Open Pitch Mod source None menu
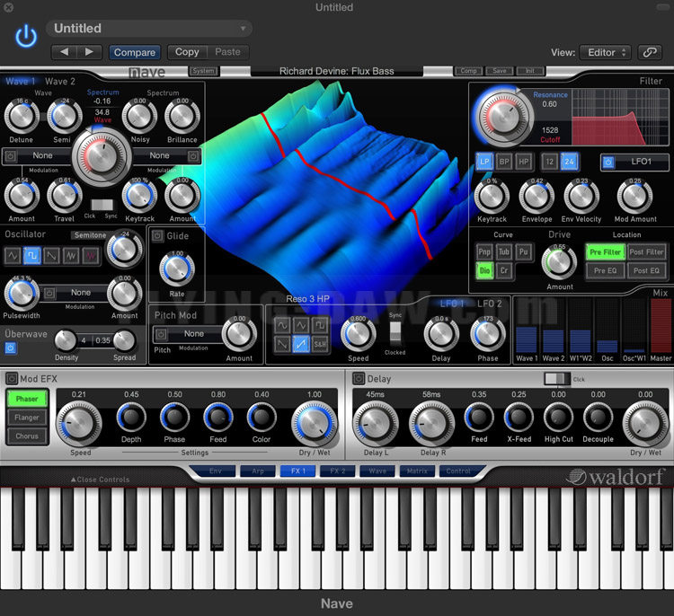 click(x=194, y=334)
